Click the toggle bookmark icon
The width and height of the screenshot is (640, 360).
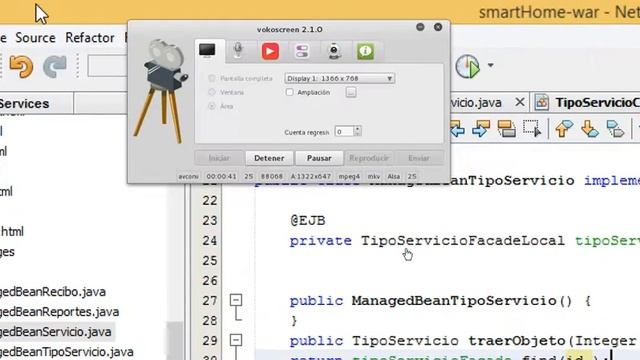pyautogui.click(x=615, y=129)
